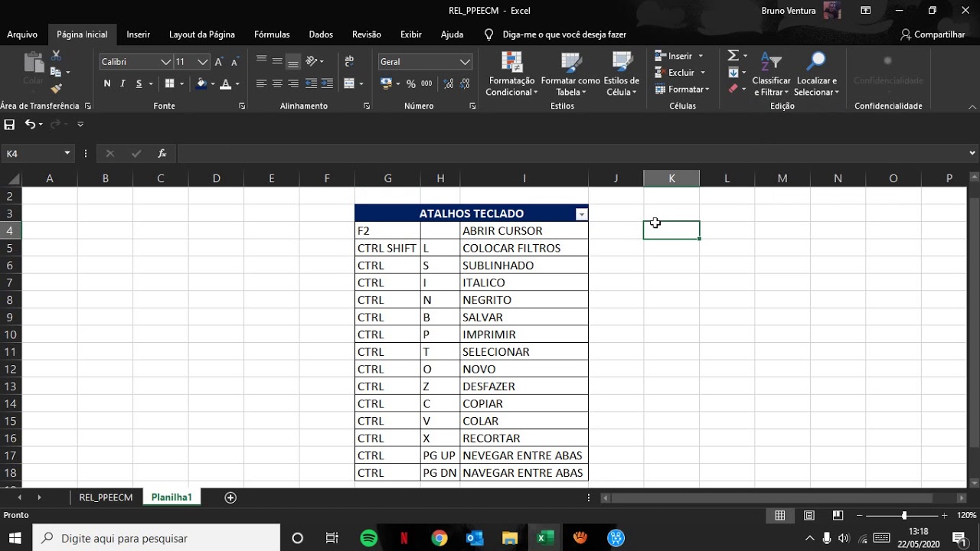980x551 pixels.
Task: Switch to the Fórmulas tab
Action: 272,34
